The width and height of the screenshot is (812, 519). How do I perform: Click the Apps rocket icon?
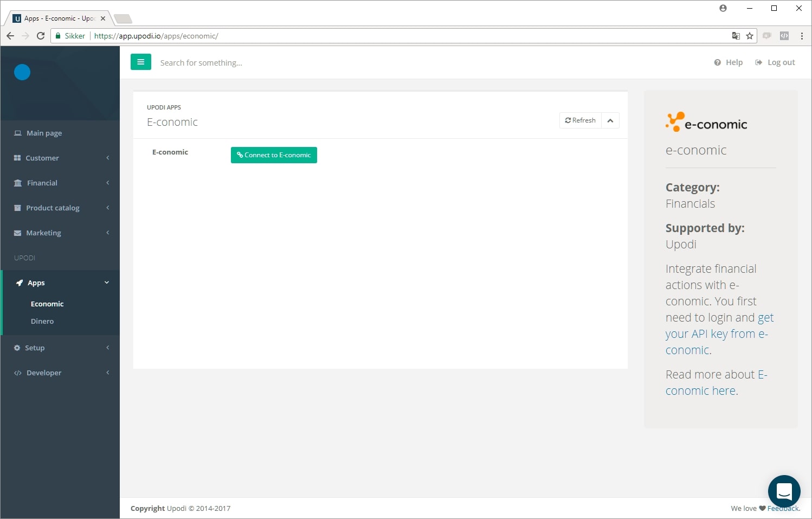coord(20,283)
